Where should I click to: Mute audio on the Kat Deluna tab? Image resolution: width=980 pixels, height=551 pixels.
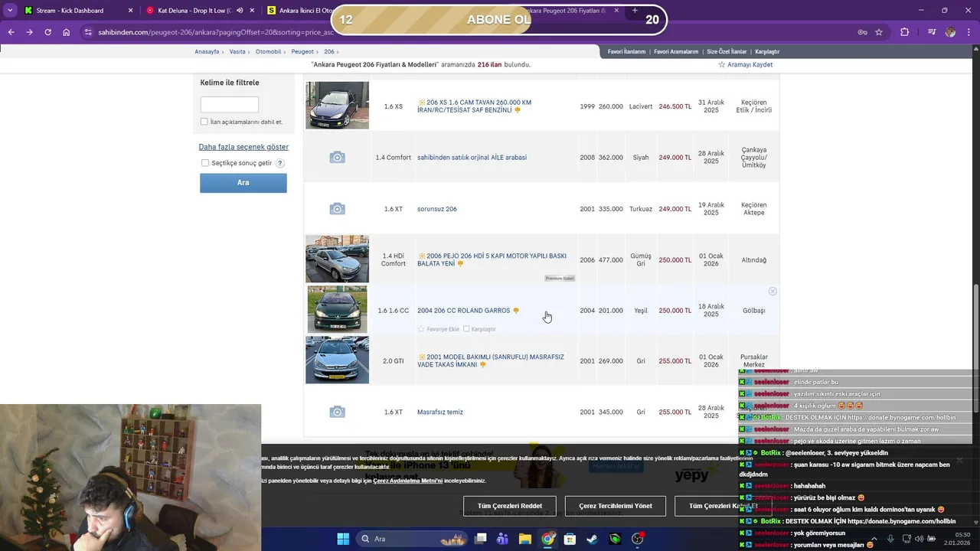coord(240,11)
